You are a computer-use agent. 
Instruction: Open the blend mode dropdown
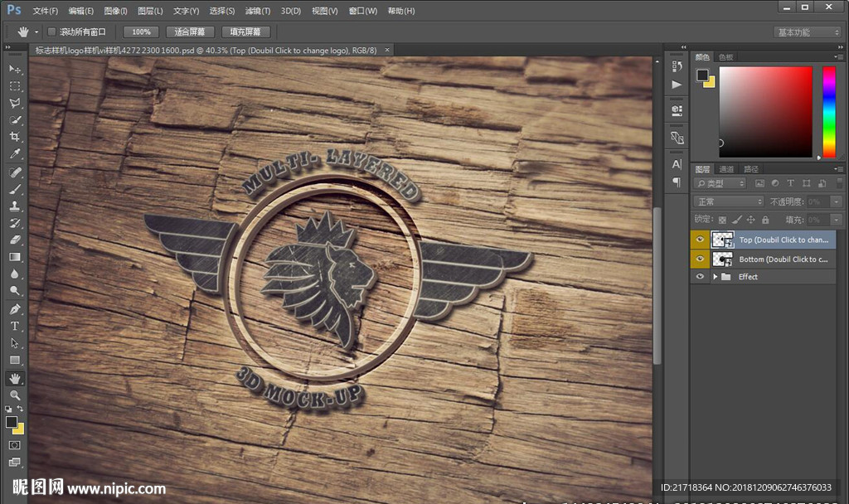pyautogui.click(x=728, y=201)
